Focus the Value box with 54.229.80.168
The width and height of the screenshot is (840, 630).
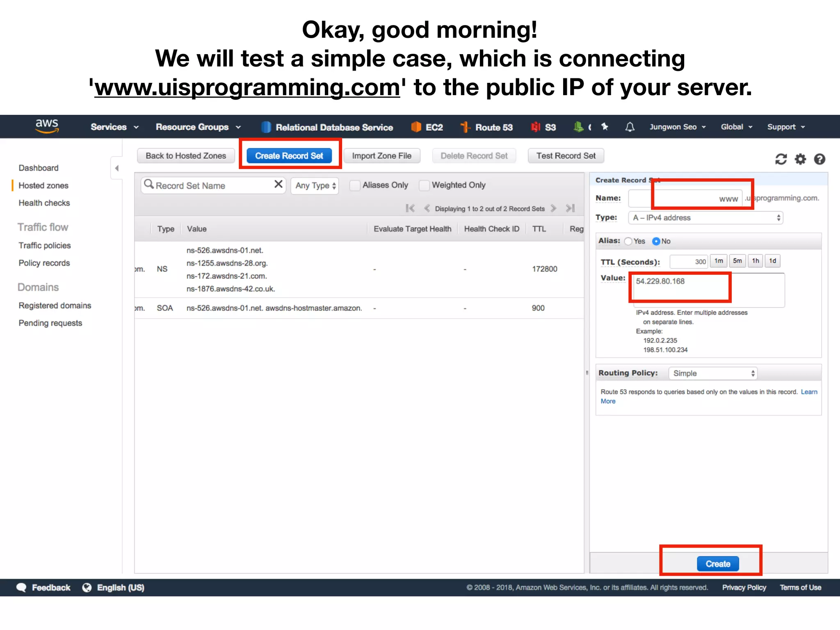[x=709, y=290]
